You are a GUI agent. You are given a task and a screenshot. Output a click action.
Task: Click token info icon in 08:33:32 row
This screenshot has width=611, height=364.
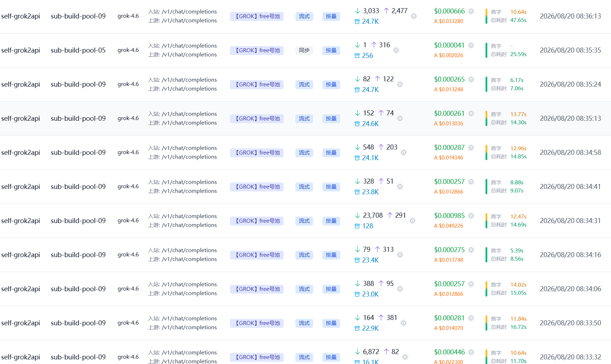(405, 357)
